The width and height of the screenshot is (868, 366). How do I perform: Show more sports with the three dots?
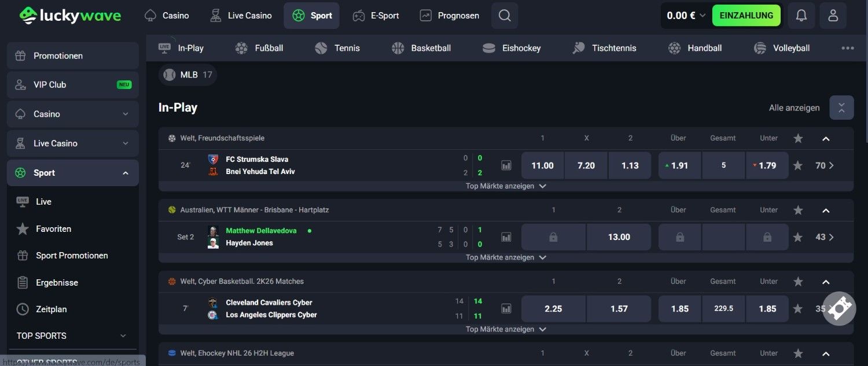pos(848,48)
